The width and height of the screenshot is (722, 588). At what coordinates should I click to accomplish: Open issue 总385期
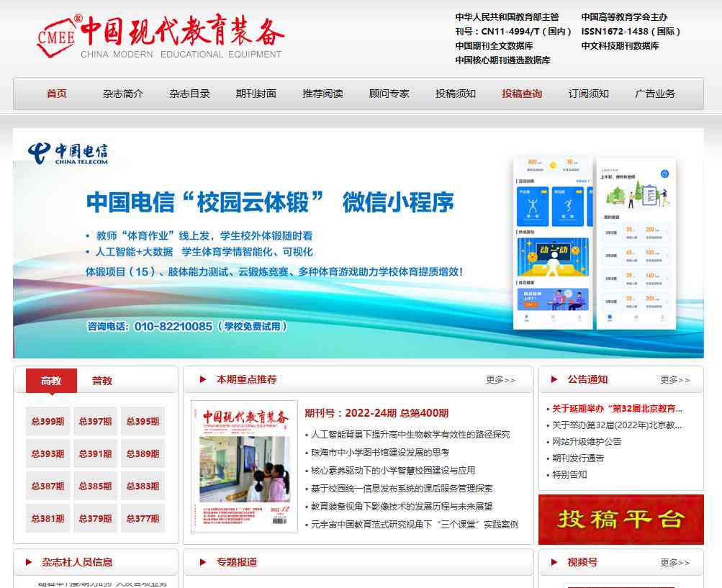[95, 486]
